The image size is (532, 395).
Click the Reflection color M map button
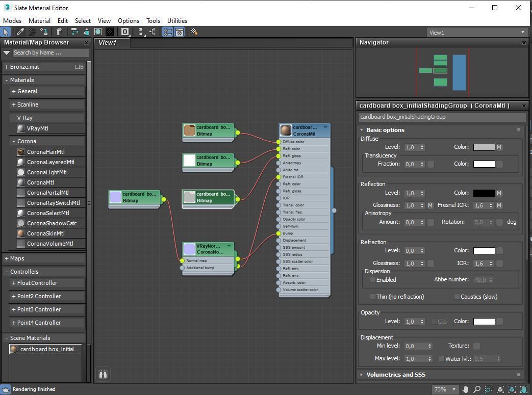tap(499, 193)
